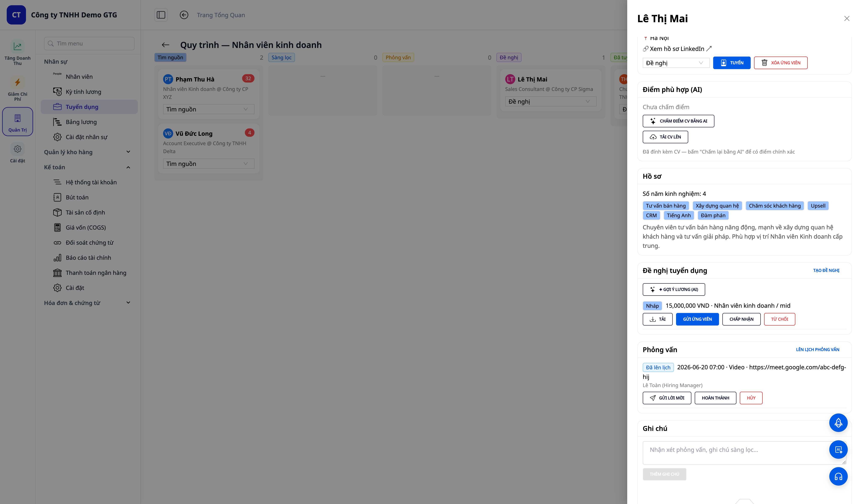Open the floating rocket button
The height and width of the screenshot is (504, 862).
[x=838, y=423]
